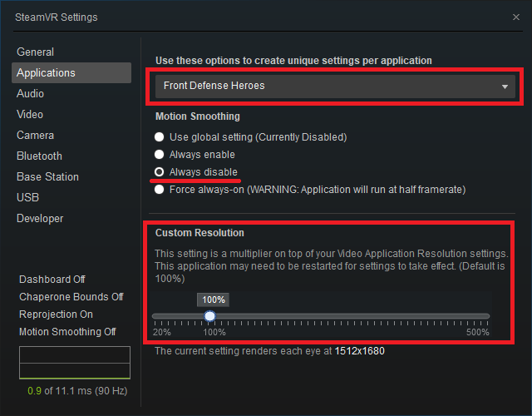
Task: Close the SteamVR Settings window
Action: tap(516, 17)
